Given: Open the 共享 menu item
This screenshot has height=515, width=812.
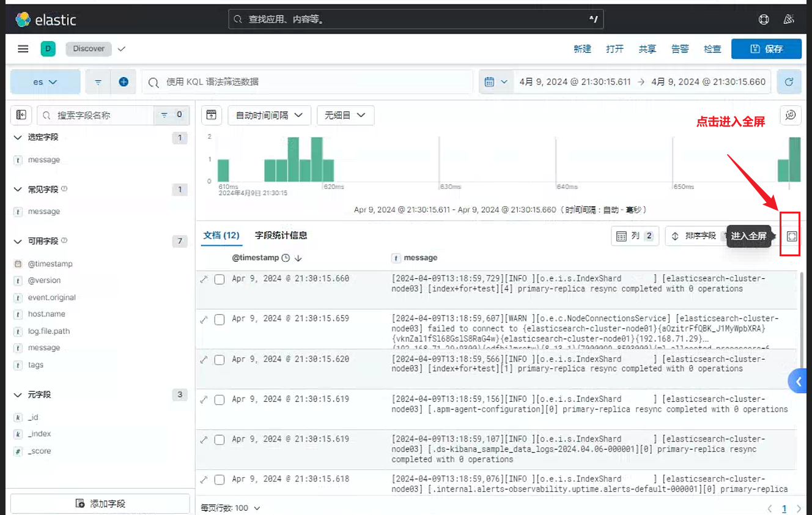Looking at the screenshot, I should pyautogui.click(x=648, y=49).
